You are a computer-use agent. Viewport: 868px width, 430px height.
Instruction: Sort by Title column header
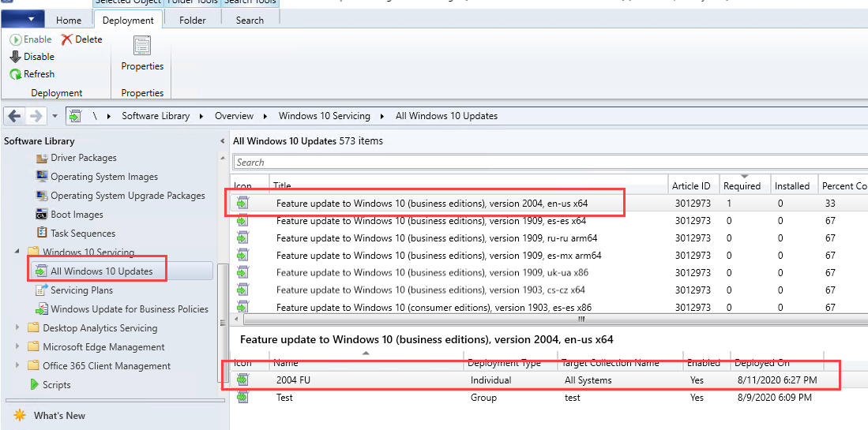click(x=468, y=185)
